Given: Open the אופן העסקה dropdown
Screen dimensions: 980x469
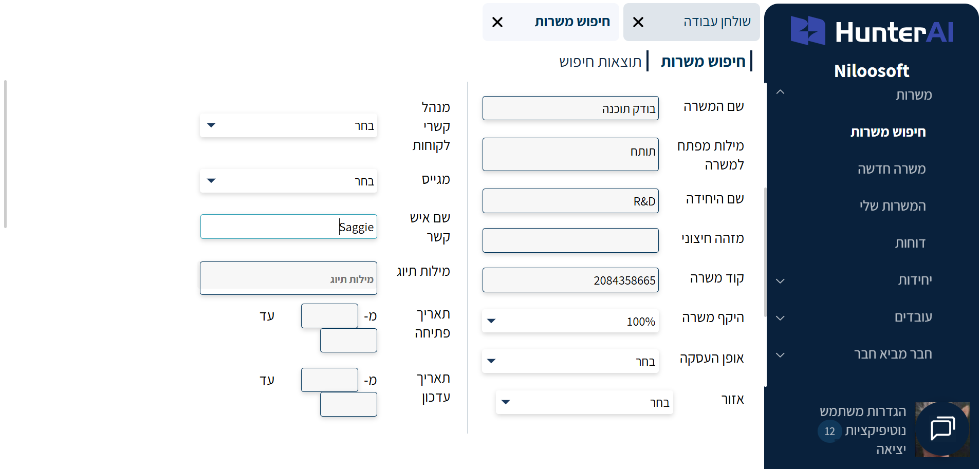Looking at the screenshot, I should point(570,361).
